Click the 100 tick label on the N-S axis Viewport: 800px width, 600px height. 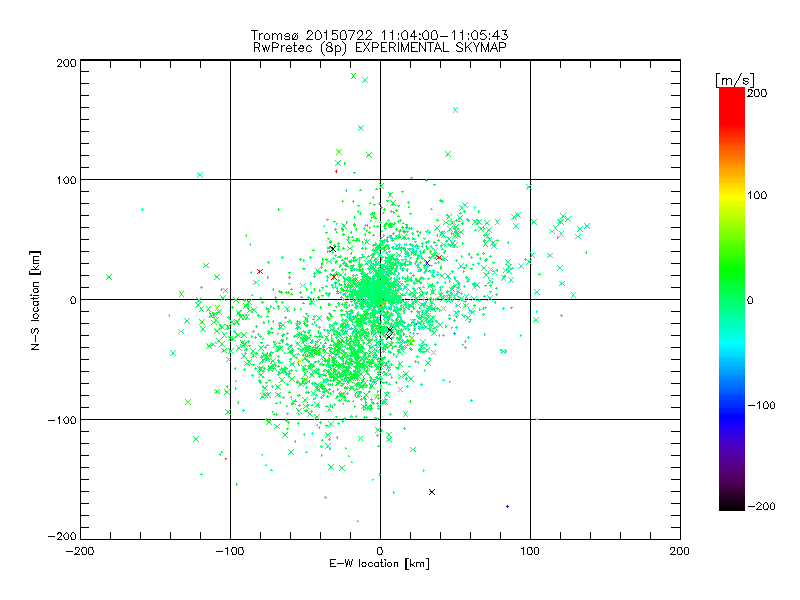tap(66, 180)
